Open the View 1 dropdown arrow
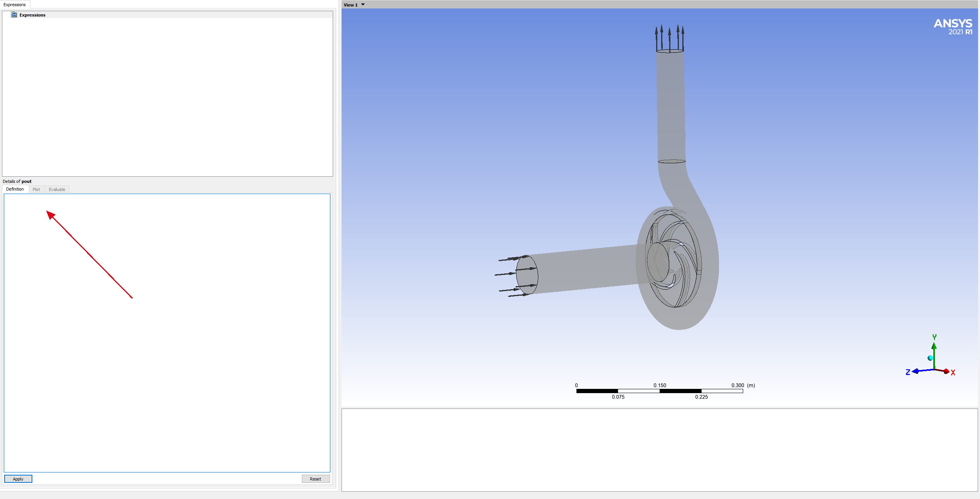This screenshot has height=499, width=980. click(x=363, y=5)
